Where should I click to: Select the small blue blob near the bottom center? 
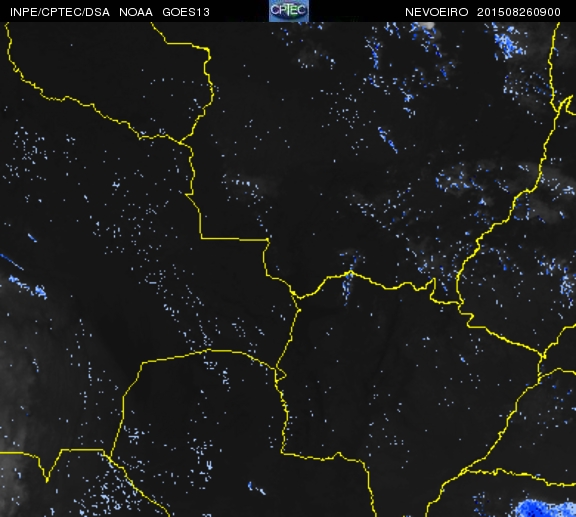coord(256,489)
